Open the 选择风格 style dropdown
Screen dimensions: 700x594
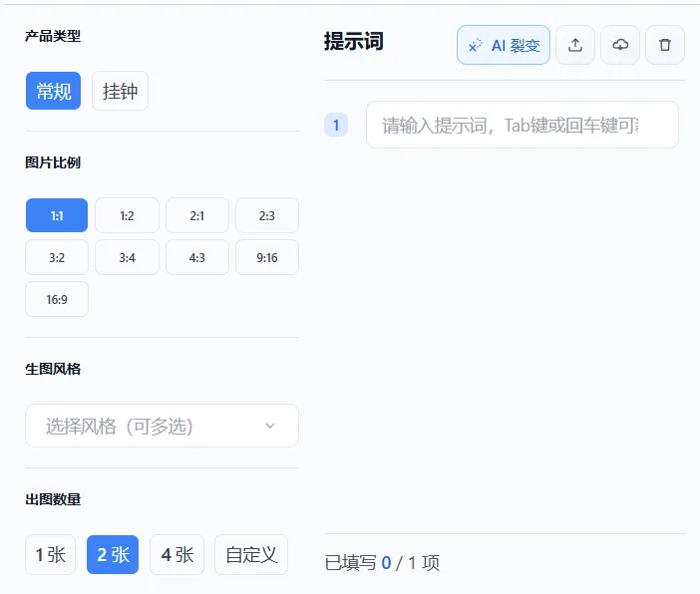(150, 426)
